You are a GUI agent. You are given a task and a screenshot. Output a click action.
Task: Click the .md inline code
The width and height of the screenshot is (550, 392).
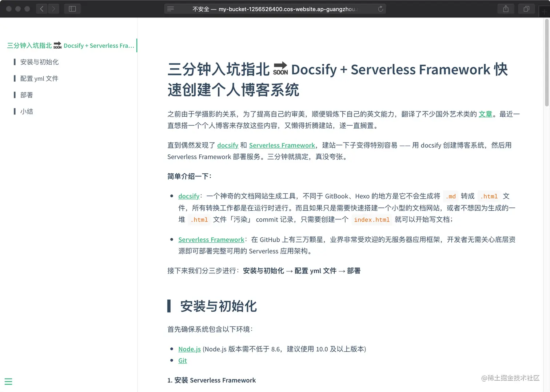click(451, 196)
